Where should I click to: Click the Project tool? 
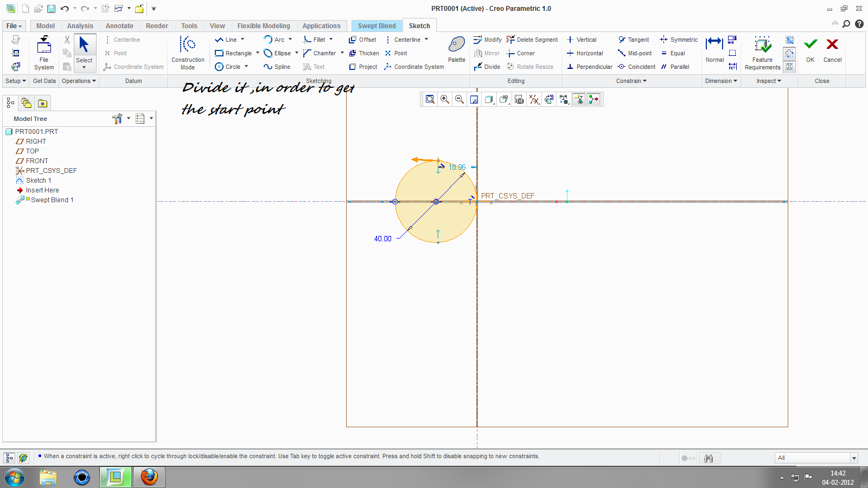click(363, 67)
